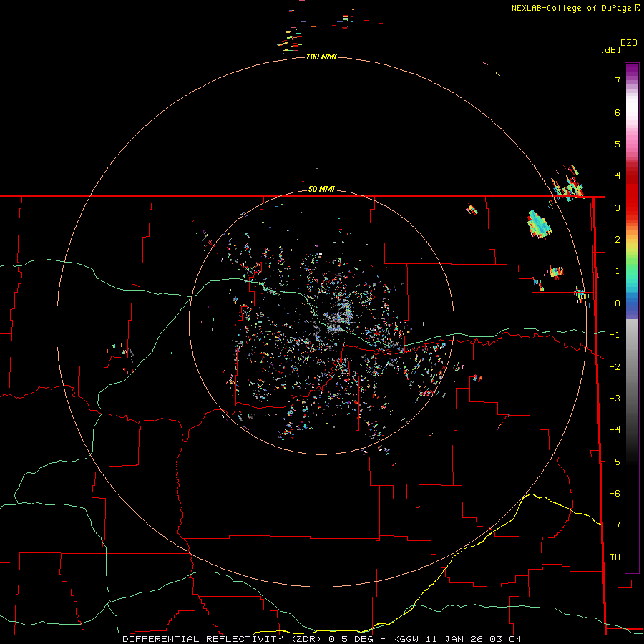This screenshot has height=644, width=644.
Task: Click the 11 JAN 26 03:04 timestamp
Action: (474, 639)
